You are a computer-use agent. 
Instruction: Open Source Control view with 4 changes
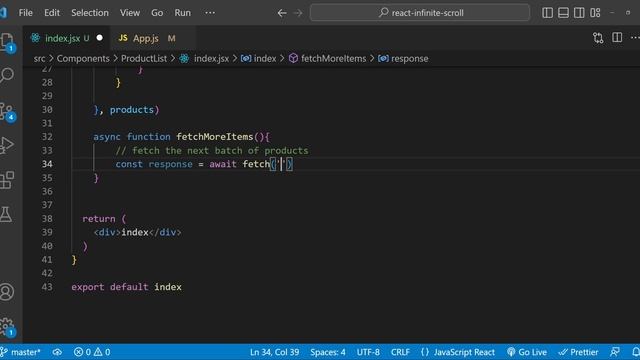(7, 111)
